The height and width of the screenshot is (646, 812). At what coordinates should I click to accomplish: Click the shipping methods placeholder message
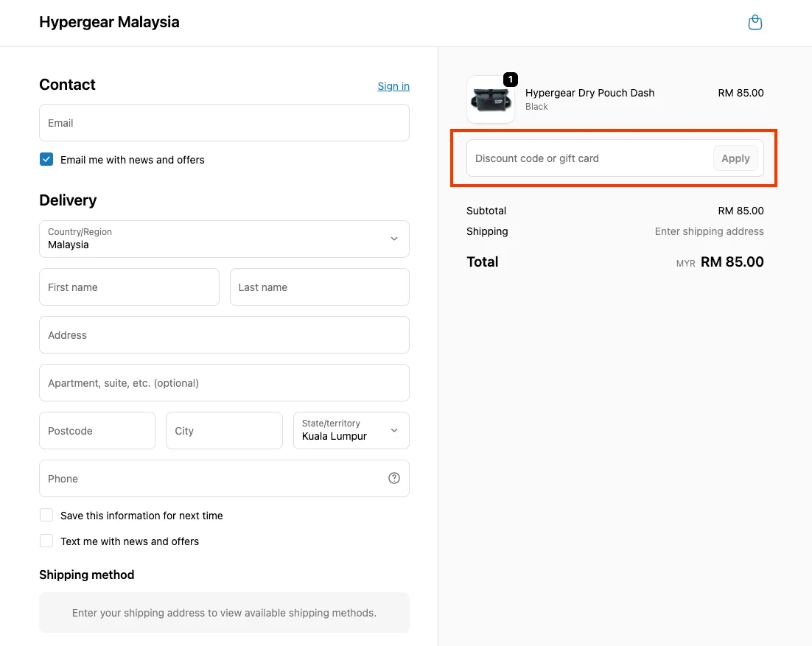(224, 613)
